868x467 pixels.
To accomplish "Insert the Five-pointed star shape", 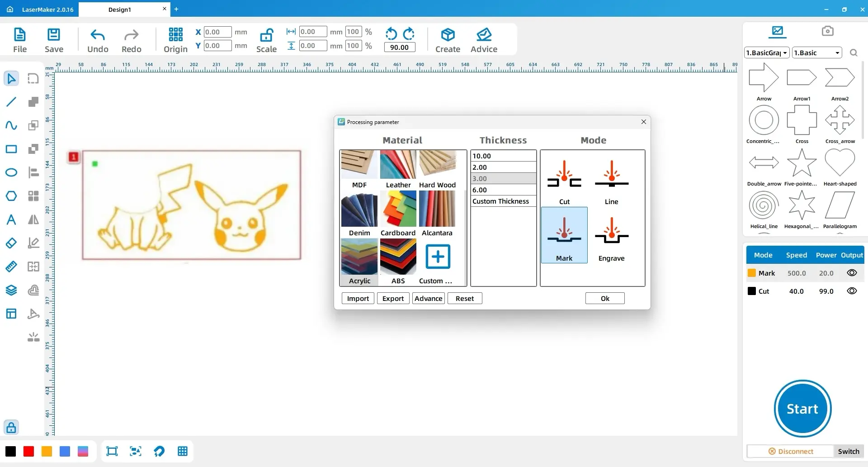I will pyautogui.click(x=802, y=167).
